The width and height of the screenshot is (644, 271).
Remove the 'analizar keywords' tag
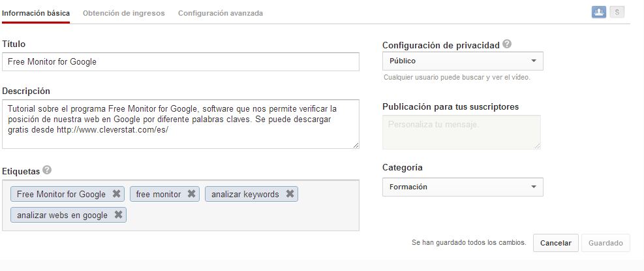tap(290, 194)
